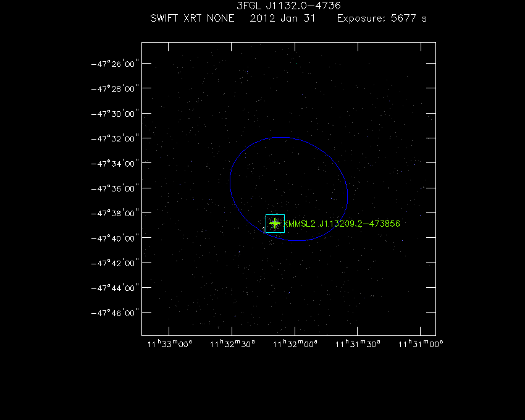
Task: Click the declination label -47°30'00"
Action: pyautogui.click(x=115, y=114)
